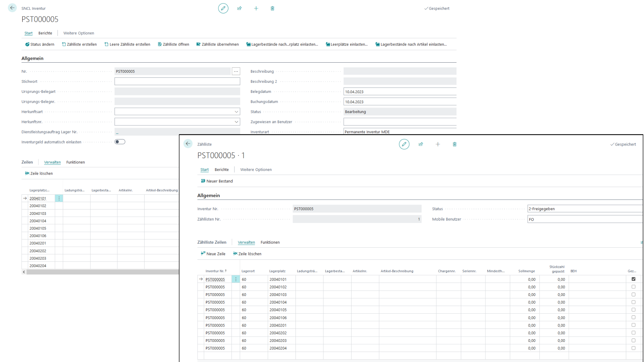Open Berichte tab on SNCL Inventur page

tap(45, 33)
